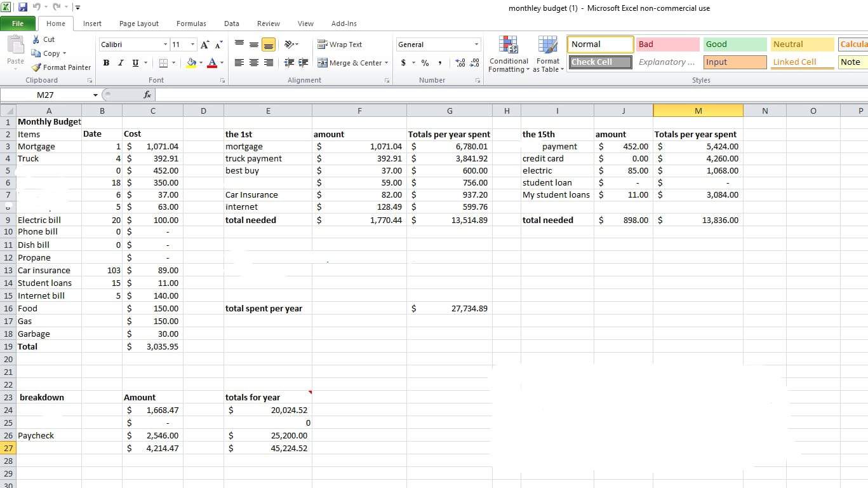The height and width of the screenshot is (488, 868).
Task: Click the Increase Decimal icon
Action: [x=460, y=63]
